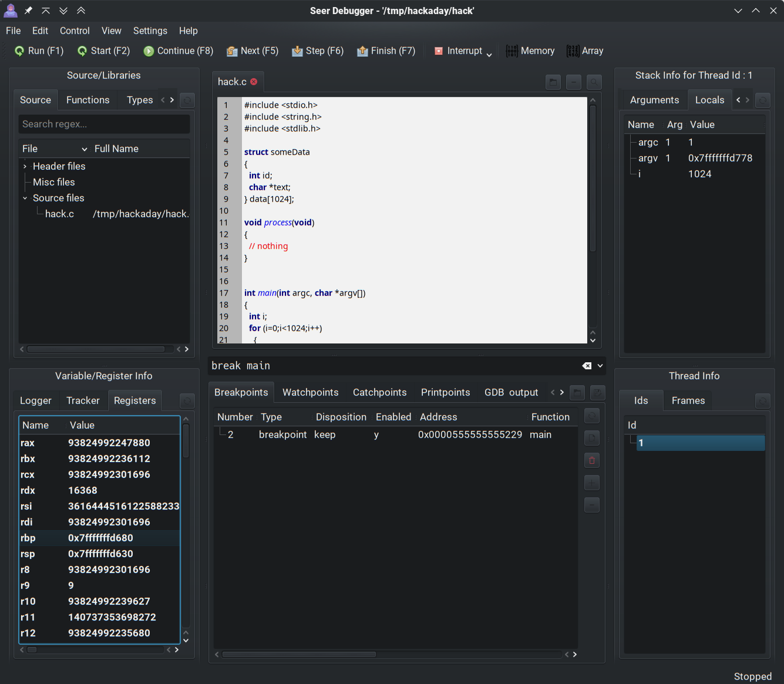
Task: Open the Memory visualizer
Action: [530, 51]
